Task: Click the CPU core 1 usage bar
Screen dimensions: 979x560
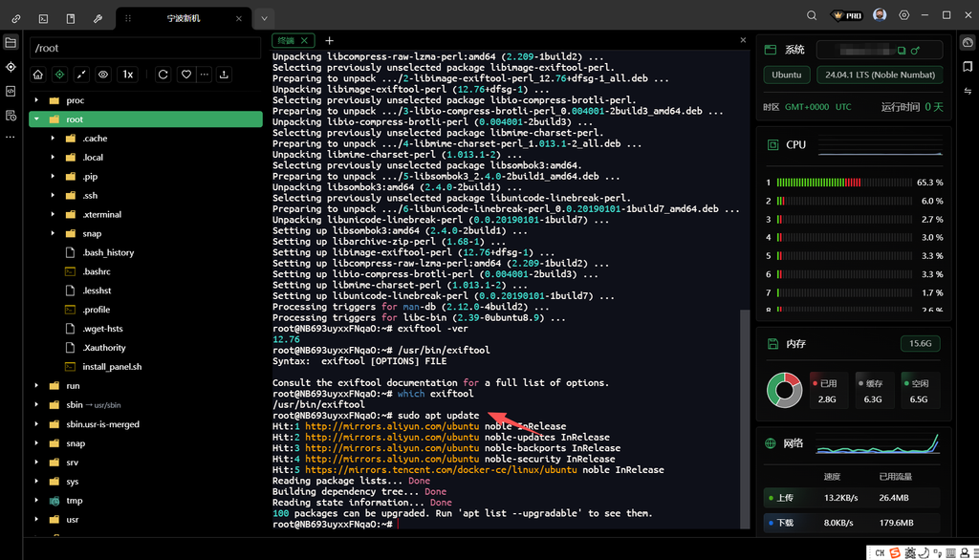Action: point(844,183)
